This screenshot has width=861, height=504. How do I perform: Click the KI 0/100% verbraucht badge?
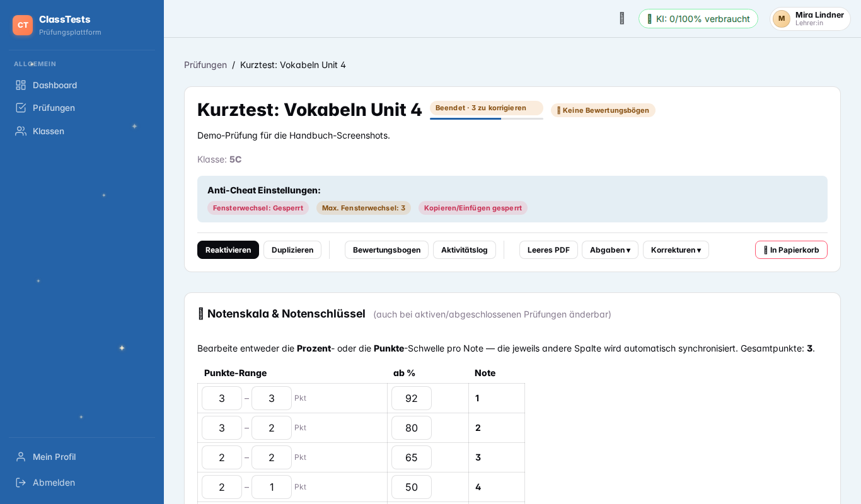(698, 19)
